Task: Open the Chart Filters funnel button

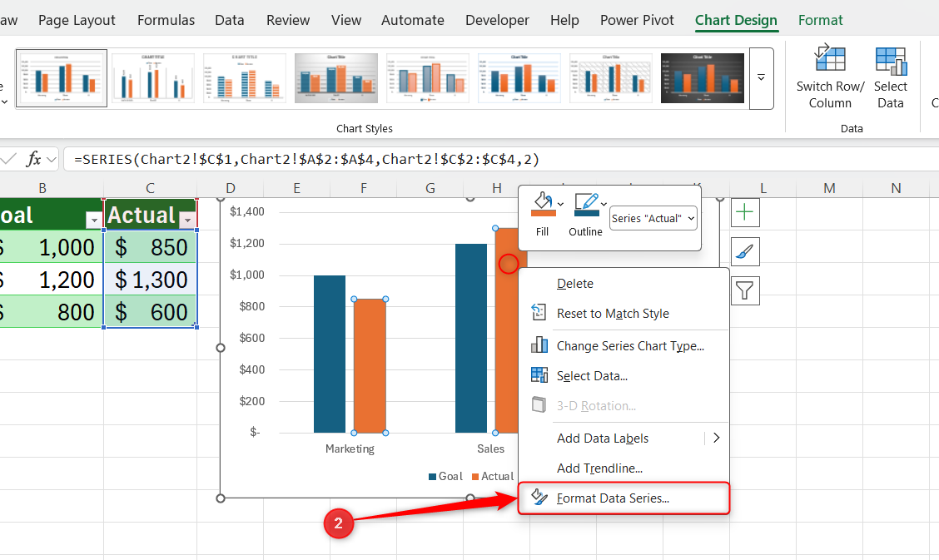Action: click(x=745, y=290)
